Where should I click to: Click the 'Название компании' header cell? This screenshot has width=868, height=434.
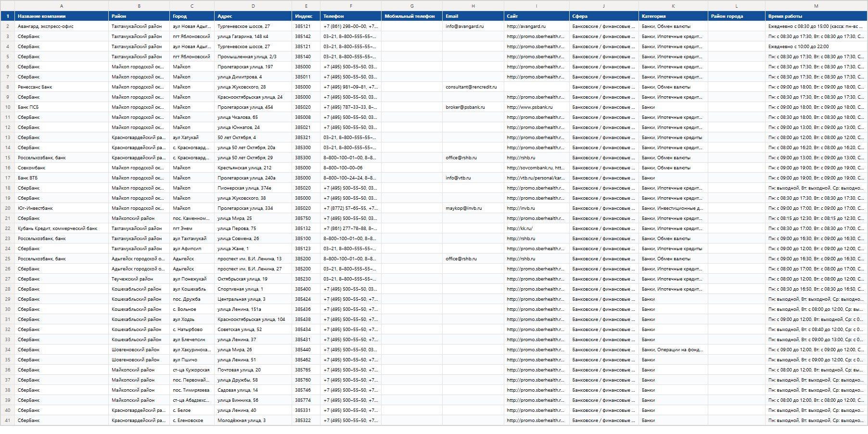(62, 16)
